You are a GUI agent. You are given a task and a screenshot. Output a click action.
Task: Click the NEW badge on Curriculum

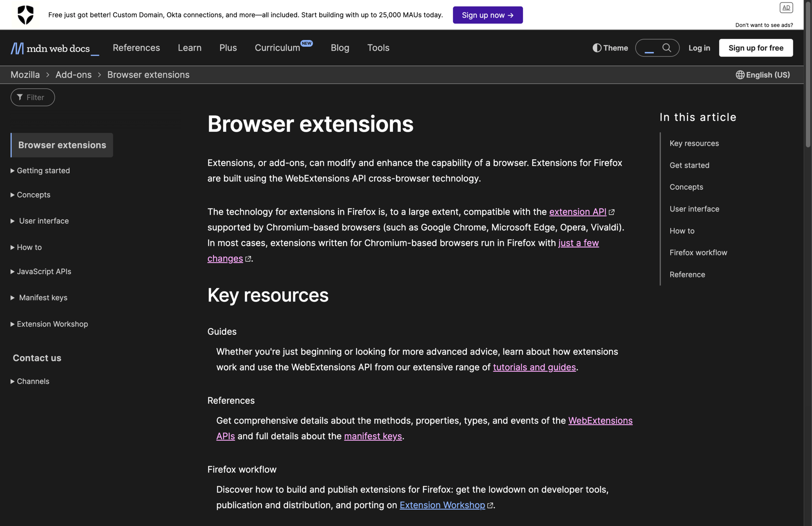point(306,43)
